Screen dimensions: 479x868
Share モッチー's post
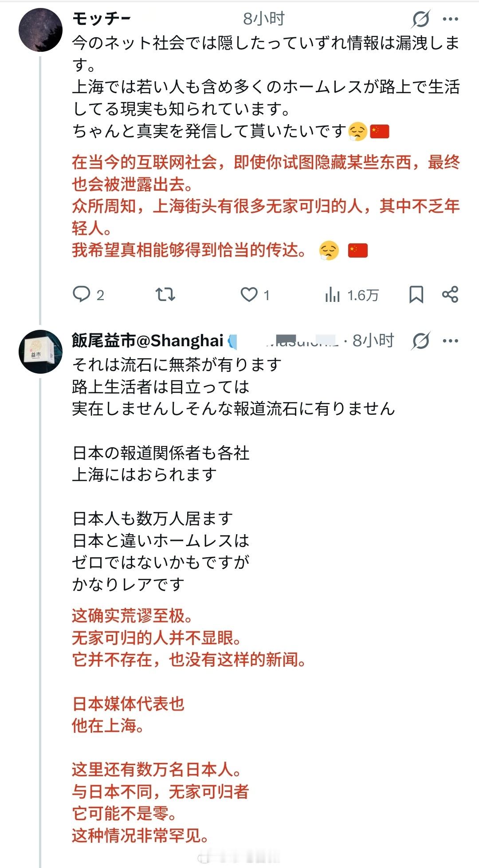click(450, 294)
